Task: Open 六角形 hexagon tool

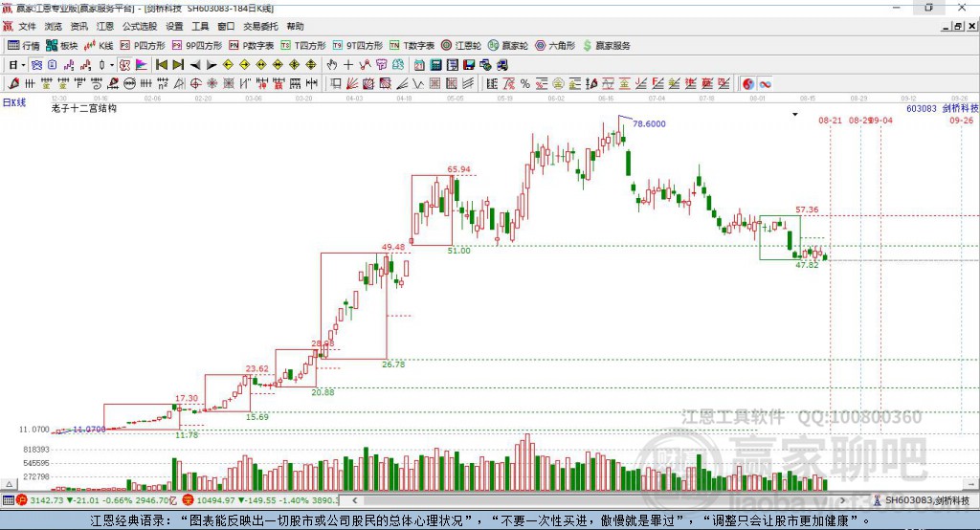Action: [555, 46]
